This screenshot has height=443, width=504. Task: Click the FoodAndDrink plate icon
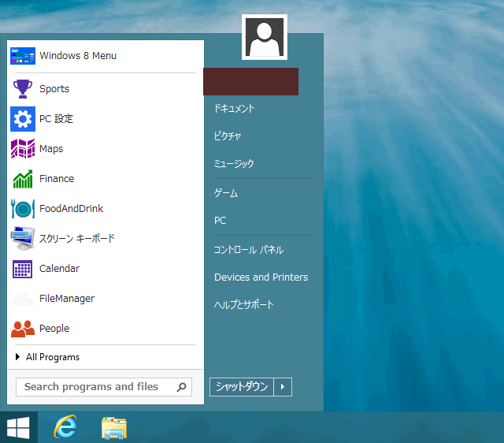[x=23, y=209]
